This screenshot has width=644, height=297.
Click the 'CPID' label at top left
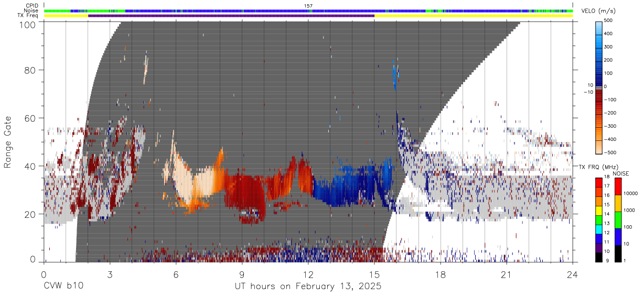tap(33, 6)
